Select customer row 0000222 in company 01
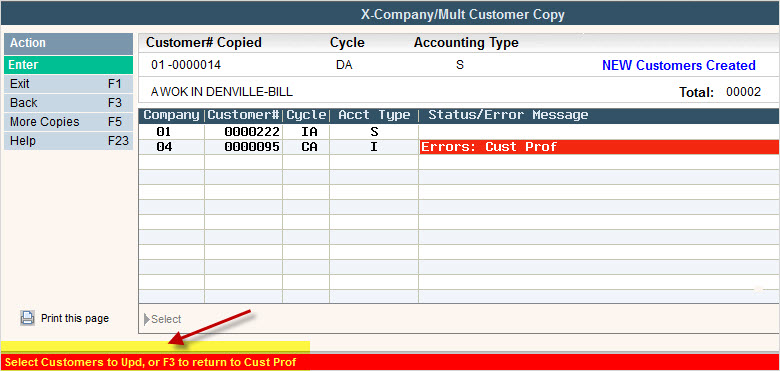780x371 pixels. click(459, 132)
